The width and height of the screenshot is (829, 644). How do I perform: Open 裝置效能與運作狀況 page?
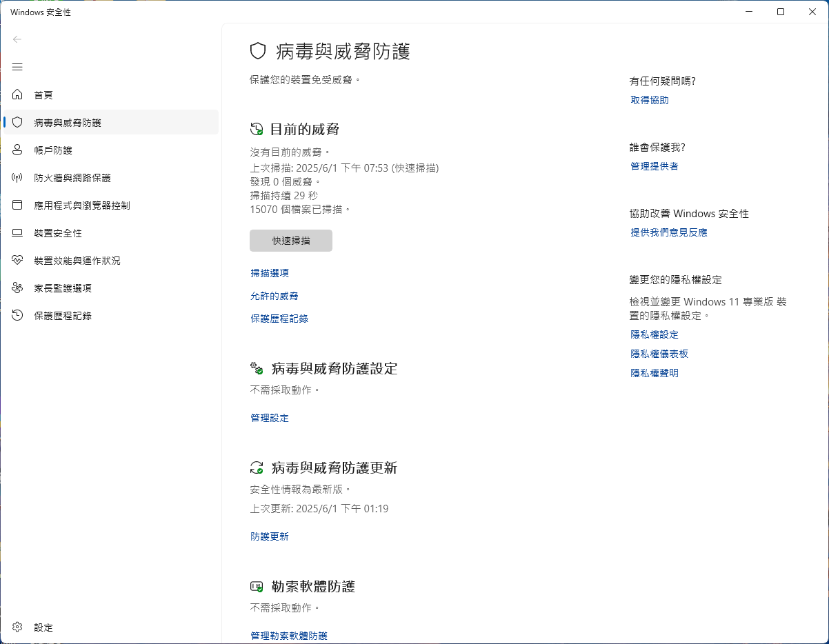(110, 260)
